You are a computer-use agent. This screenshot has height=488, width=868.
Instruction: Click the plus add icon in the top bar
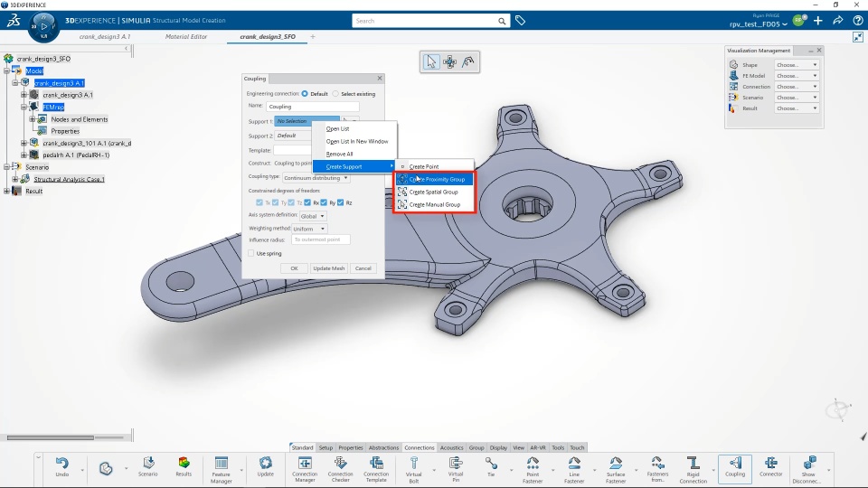(818, 21)
